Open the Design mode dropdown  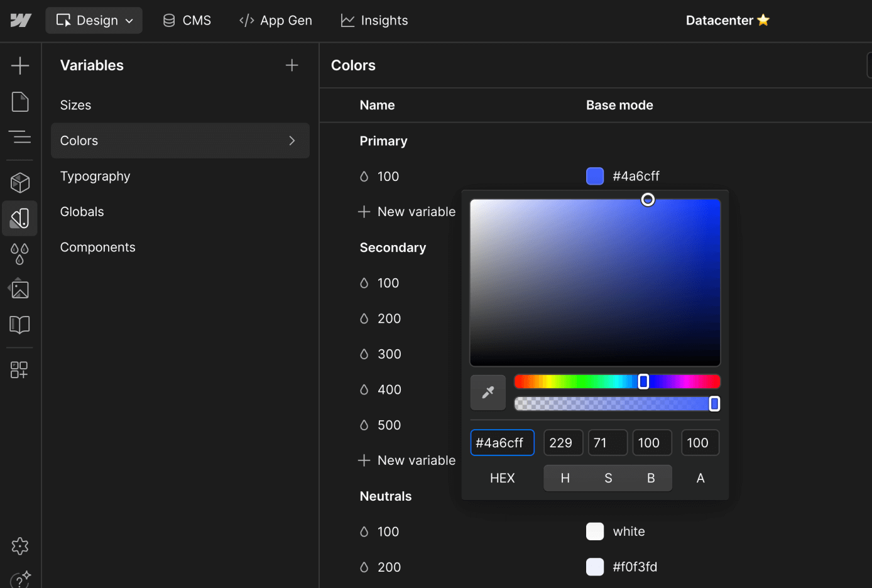coord(94,20)
